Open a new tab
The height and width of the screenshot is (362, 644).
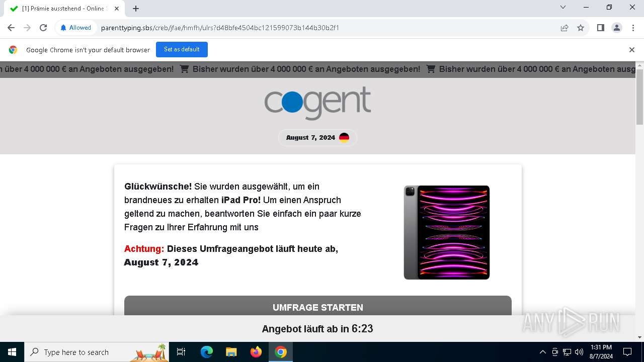136,9
